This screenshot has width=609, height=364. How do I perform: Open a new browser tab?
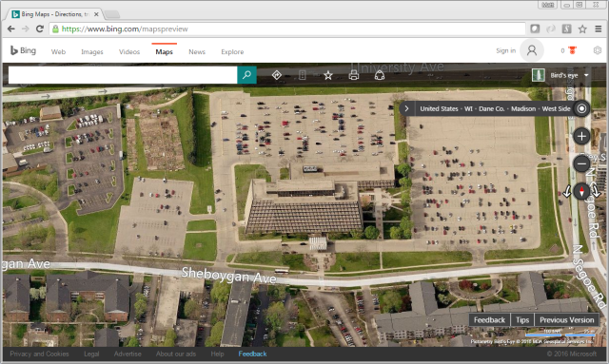(x=112, y=14)
